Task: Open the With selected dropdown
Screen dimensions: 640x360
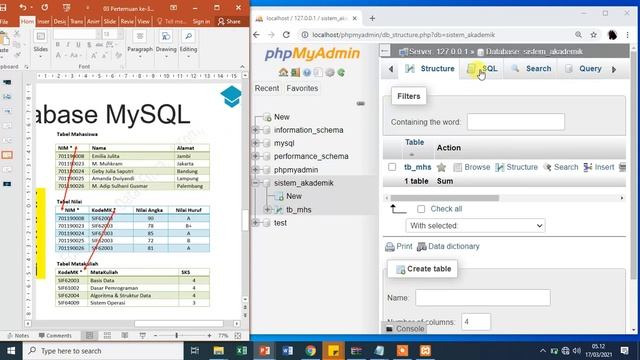Action: pos(476,226)
